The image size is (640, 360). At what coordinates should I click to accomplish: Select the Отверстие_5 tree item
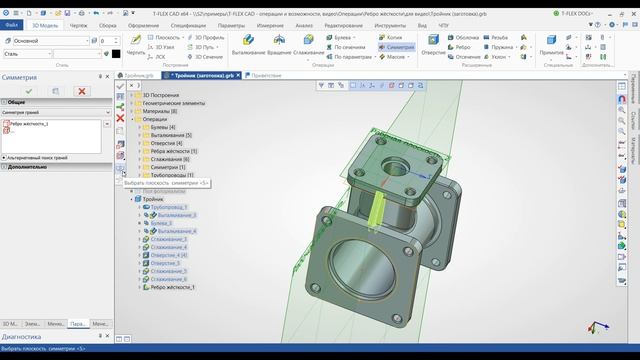point(165,263)
